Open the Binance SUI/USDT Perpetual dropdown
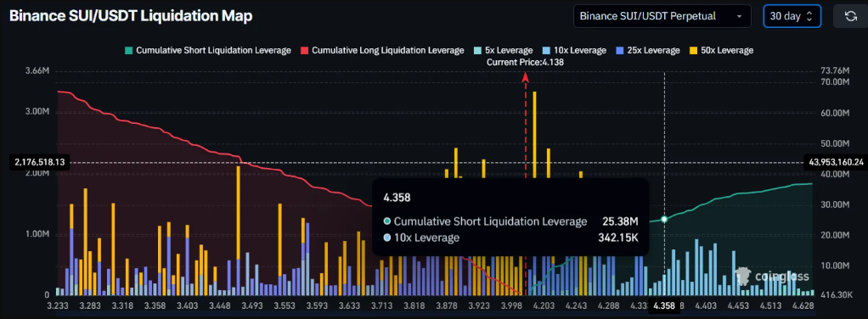The height and width of the screenshot is (319, 868). [662, 16]
